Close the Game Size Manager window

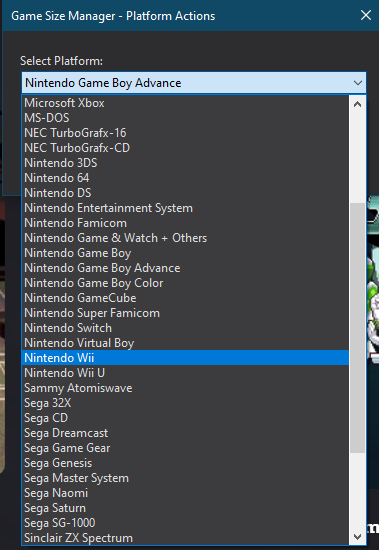pyautogui.click(x=366, y=15)
